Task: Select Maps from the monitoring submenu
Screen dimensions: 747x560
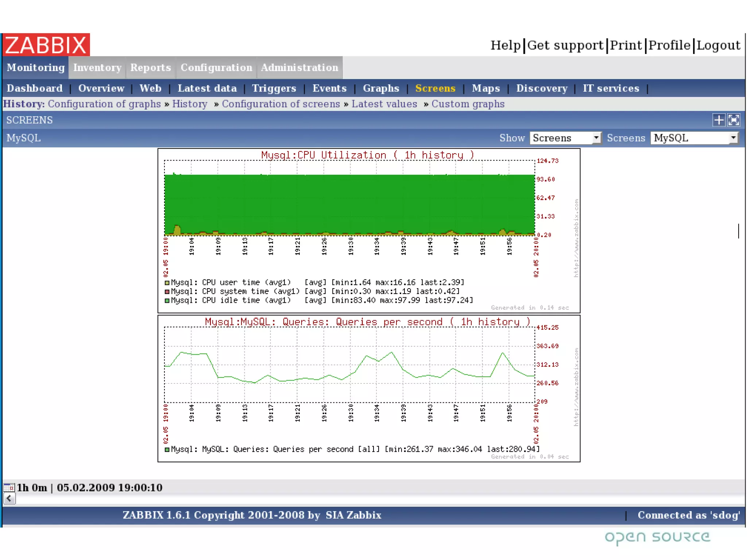Action: pyautogui.click(x=485, y=88)
